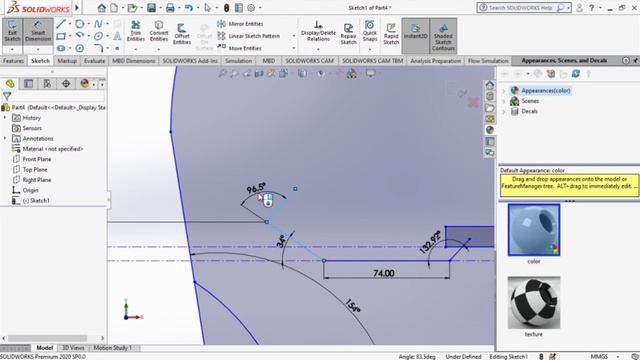Click the Zoom to Fit icon
The width and height of the screenshot is (640, 360).
click(x=222, y=73)
